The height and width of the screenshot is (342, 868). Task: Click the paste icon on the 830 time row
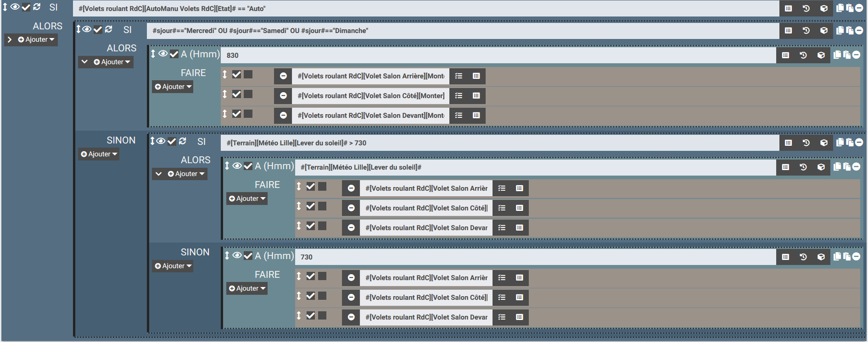pos(847,55)
